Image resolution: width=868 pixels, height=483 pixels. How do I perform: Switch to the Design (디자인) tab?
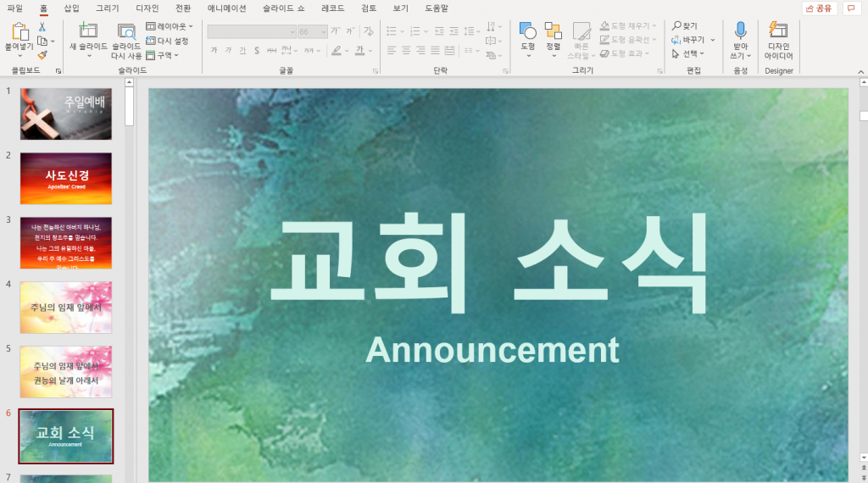coord(147,8)
